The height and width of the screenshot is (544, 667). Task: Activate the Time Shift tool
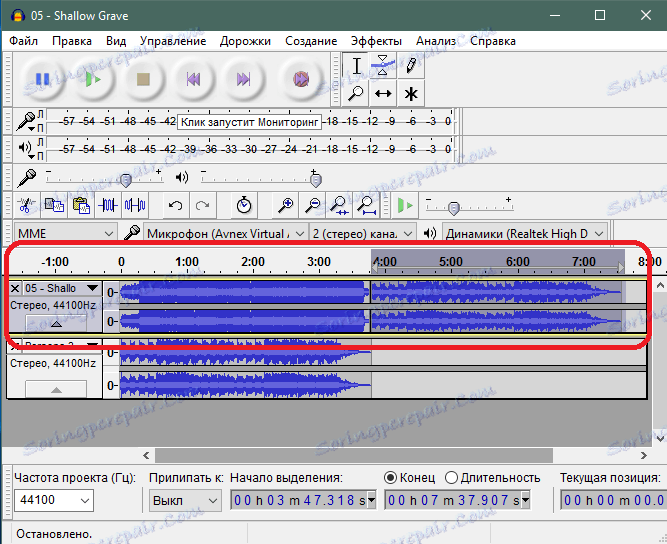pyautogui.click(x=383, y=94)
